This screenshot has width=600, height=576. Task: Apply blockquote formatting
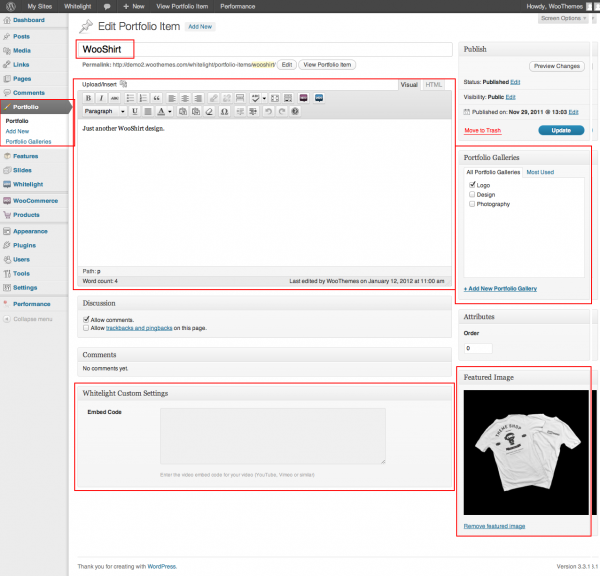pyautogui.click(x=157, y=98)
